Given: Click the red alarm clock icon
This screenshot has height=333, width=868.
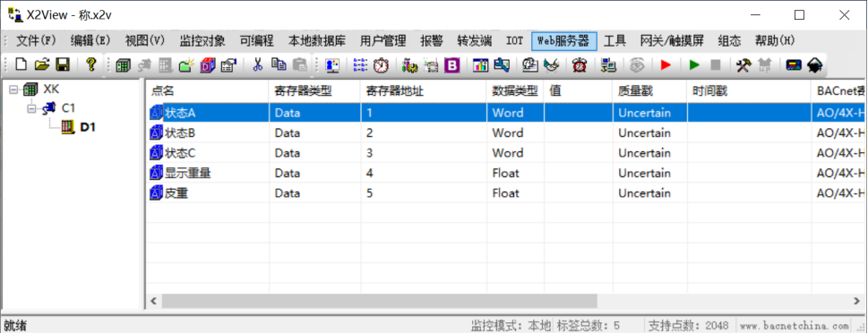Looking at the screenshot, I should click(580, 65).
